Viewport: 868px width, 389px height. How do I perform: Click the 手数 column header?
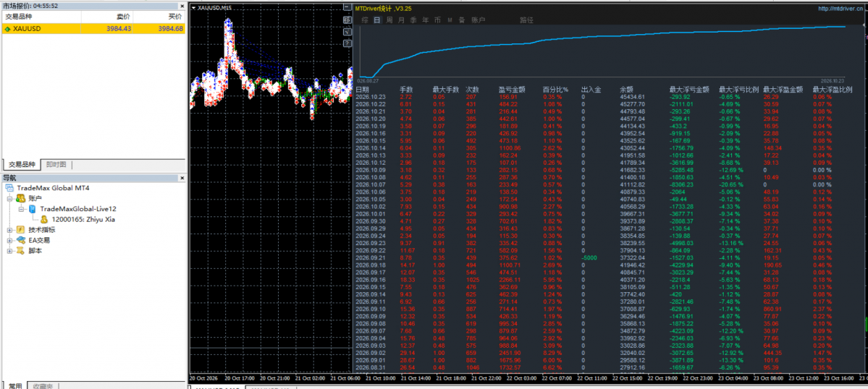point(406,89)
